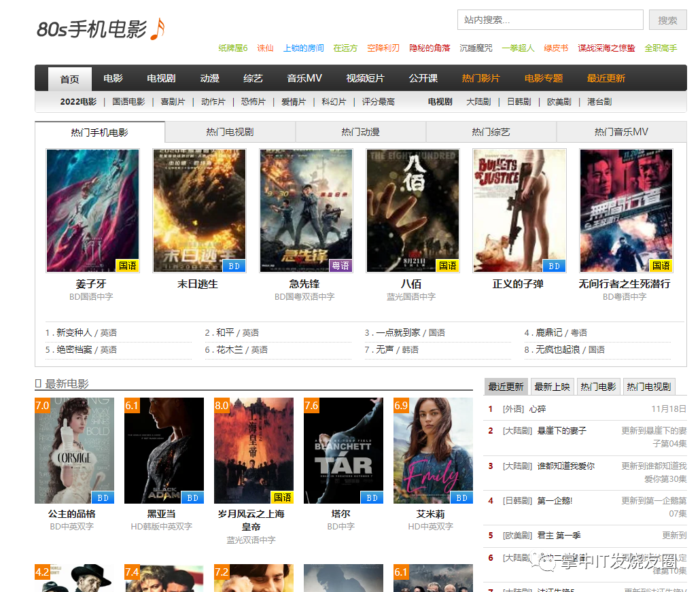Image resolution: width=700 pixels, height=592 pixels.
Task: Open the 综艺 navigation menu
Action: pyautogui.click(x=253, y=78)
